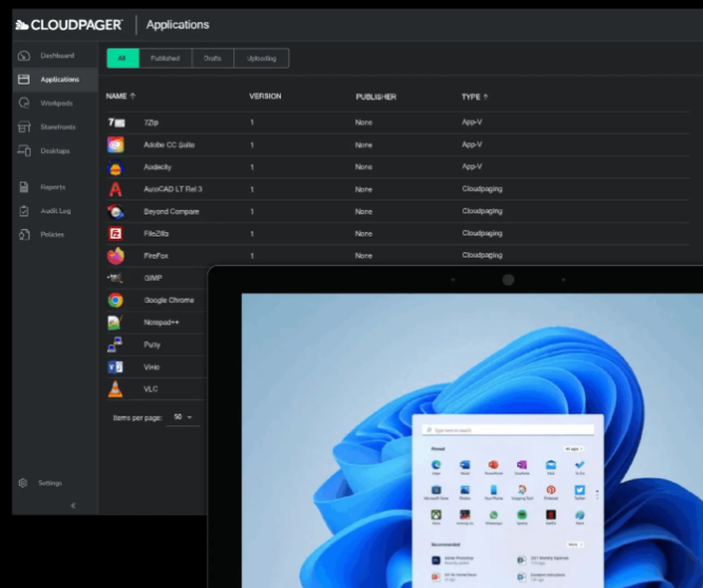Click the VLC cone icon

click(x=115, y=388)
